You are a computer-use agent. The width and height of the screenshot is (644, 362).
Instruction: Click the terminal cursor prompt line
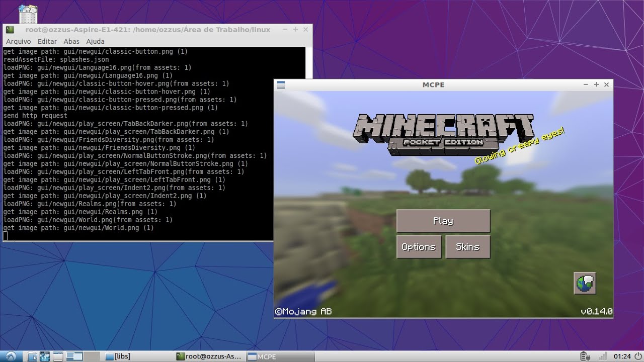pos(5,236)
